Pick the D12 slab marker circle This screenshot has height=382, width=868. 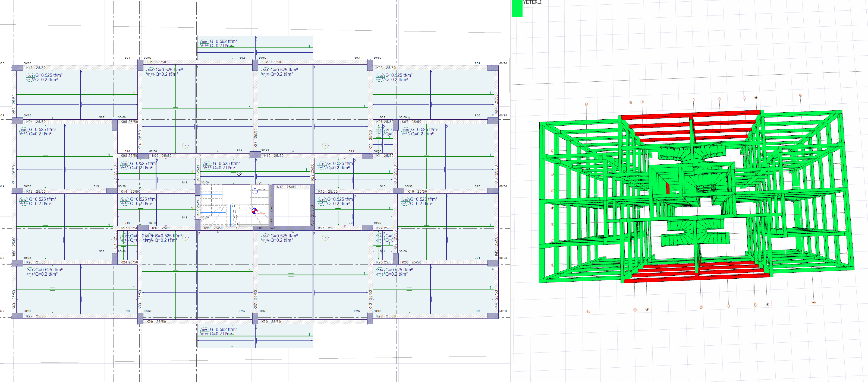point(24,201)
